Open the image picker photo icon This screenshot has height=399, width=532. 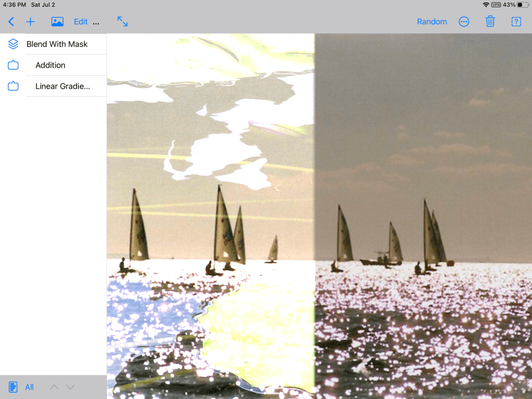pos(57,22)
